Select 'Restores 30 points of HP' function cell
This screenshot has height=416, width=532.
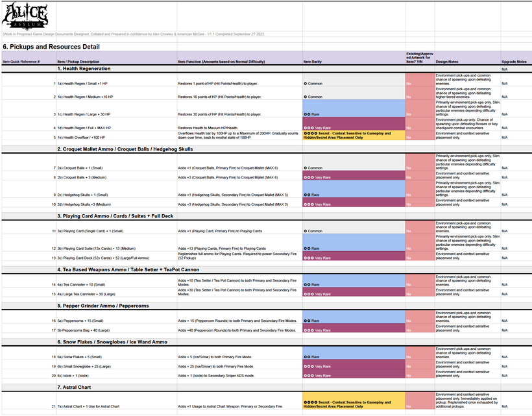[240, 108]
